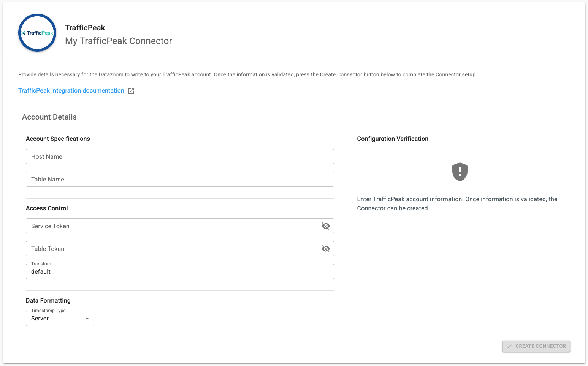Click the My TrafficPeak Connector name

[119, 41]
